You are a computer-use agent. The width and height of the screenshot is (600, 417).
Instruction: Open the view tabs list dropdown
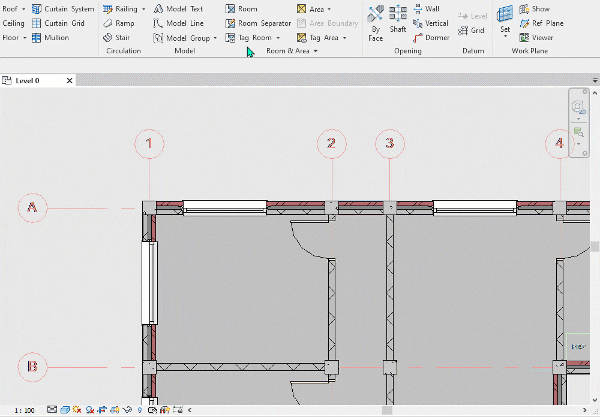pos(595,80)
